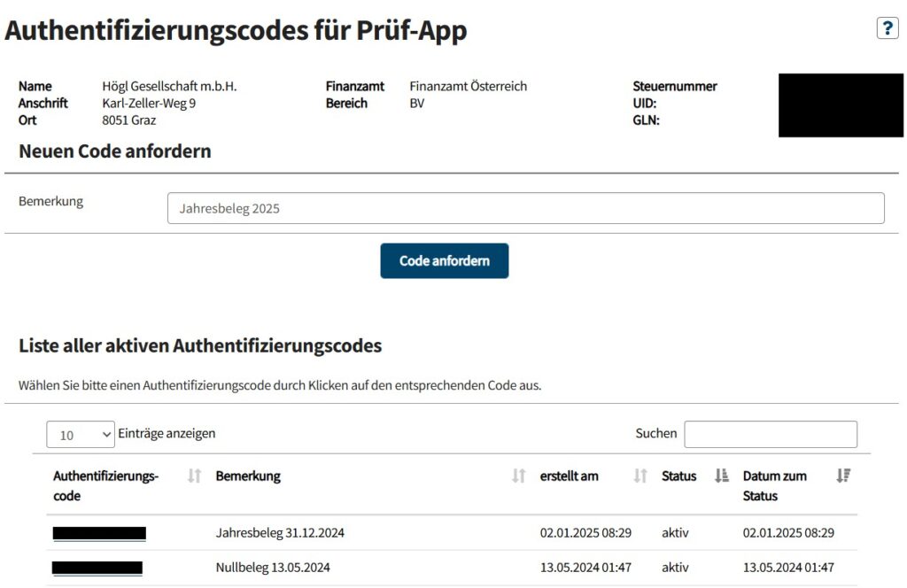Click sort icon next to Status column
Viewport: 907px width, 588px height.
(x=721, y=476)
